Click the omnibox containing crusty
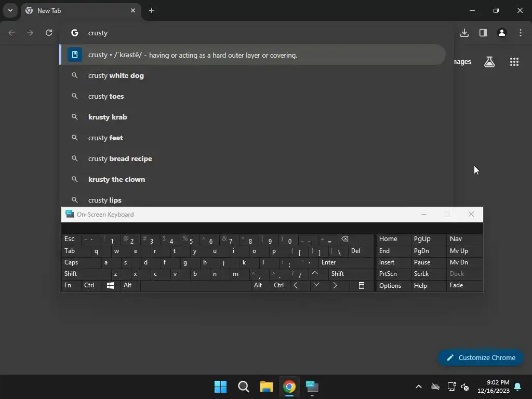 point(257,33)
